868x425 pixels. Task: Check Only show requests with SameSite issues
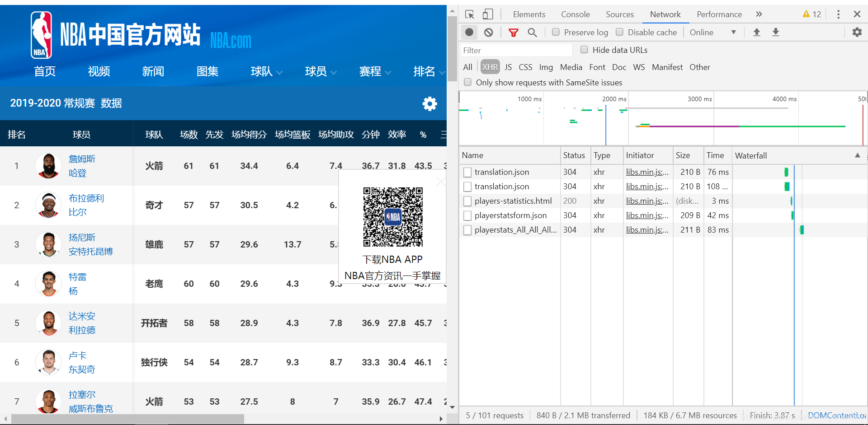click(467, 82)
